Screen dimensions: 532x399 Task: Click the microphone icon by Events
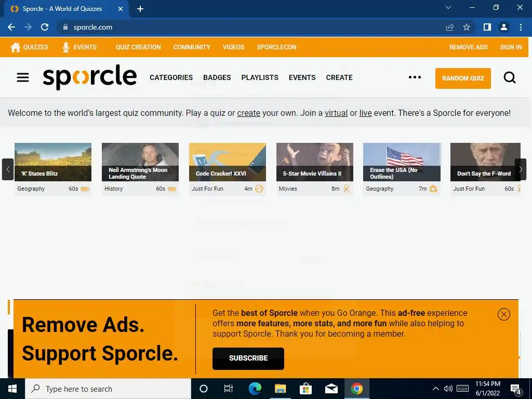(x=66, y=47)
